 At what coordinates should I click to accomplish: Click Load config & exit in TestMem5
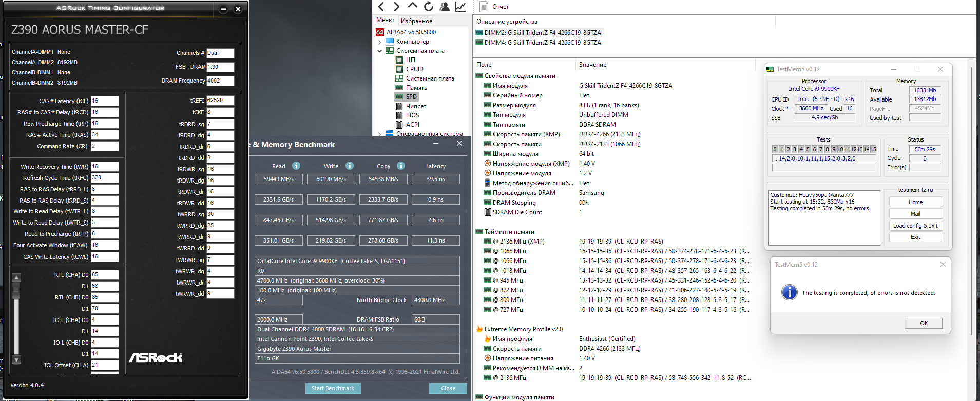point(916,226)
